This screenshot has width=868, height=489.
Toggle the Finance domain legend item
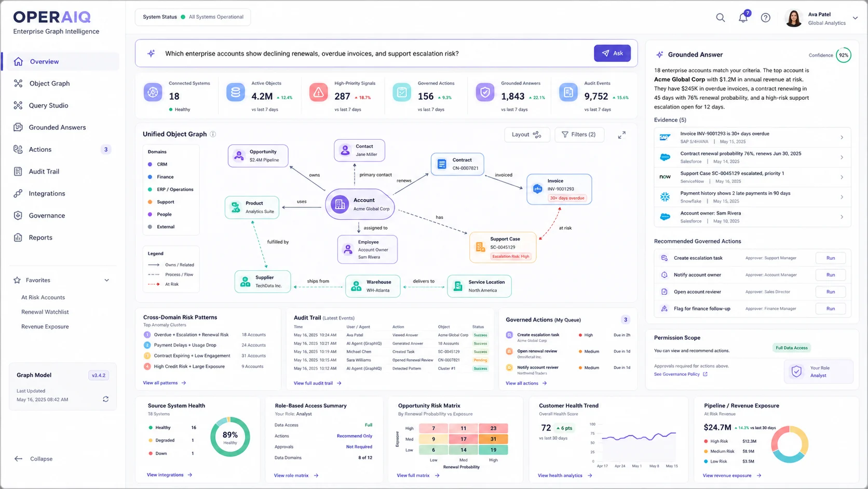pos(161,177)
